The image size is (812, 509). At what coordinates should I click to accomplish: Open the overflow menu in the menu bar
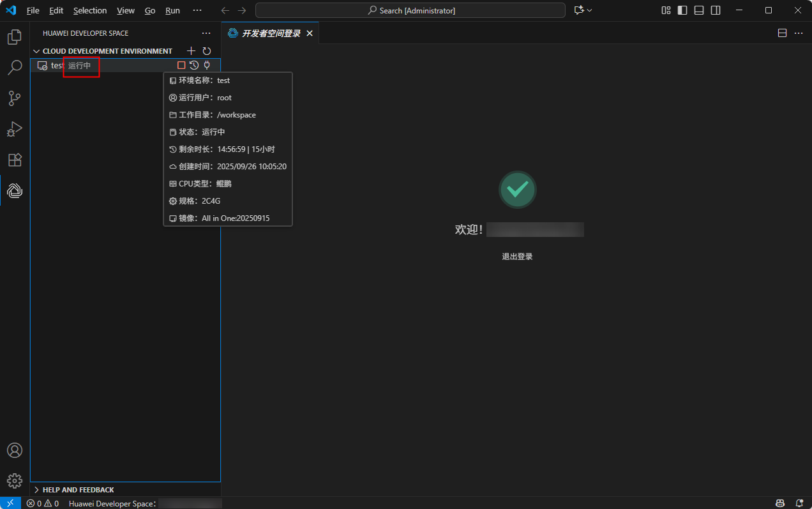coord(197,11)
